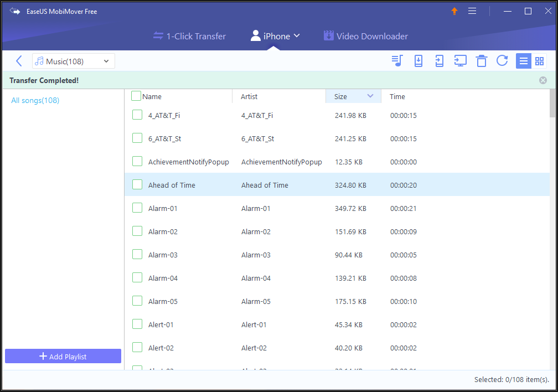Dismiss the Transfer Completed banner

[x=543, y=80]
